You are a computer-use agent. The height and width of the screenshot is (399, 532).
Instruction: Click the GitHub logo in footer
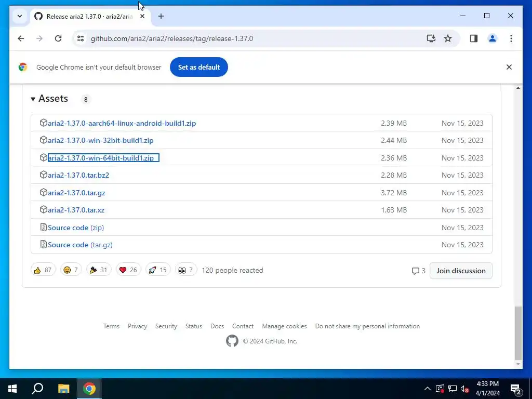[232, 341]
